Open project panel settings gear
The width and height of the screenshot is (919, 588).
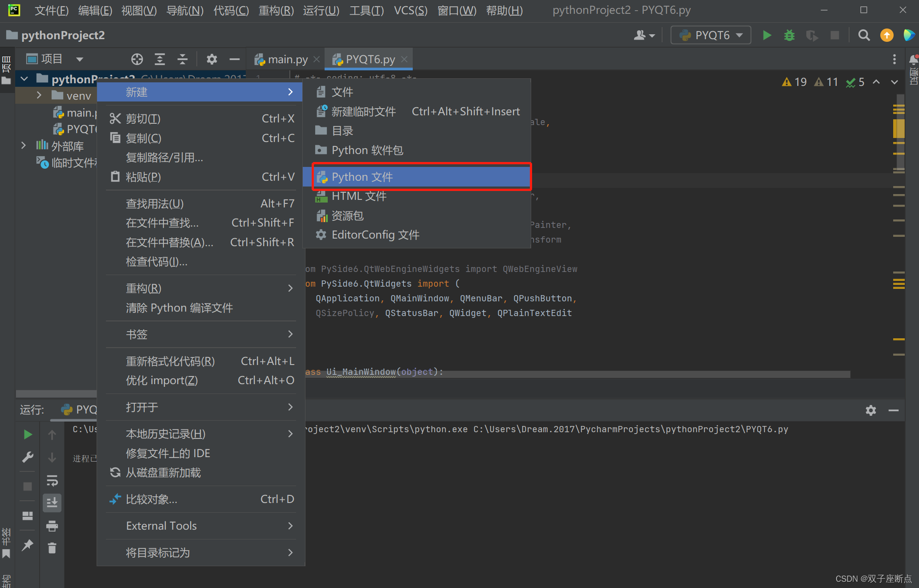coord(211,59)
